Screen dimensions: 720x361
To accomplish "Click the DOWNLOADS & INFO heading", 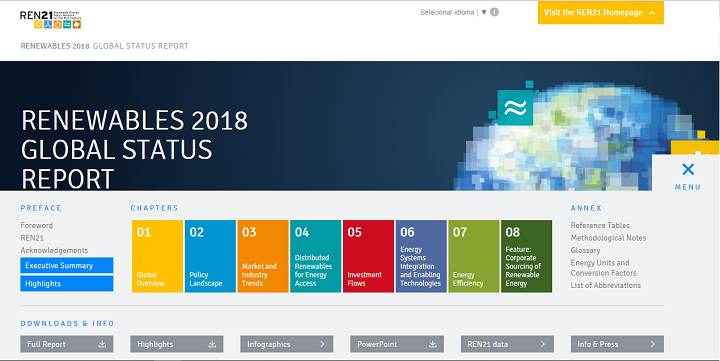I will [x=67, y=323].
